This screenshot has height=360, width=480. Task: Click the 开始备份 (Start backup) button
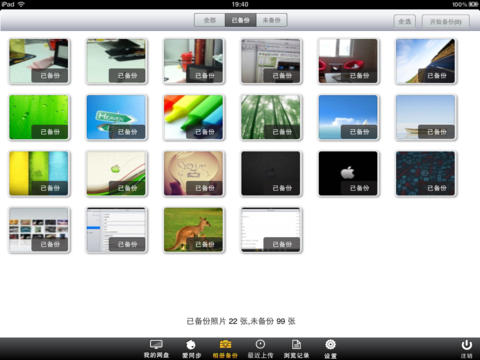click(x=446, y=22)
